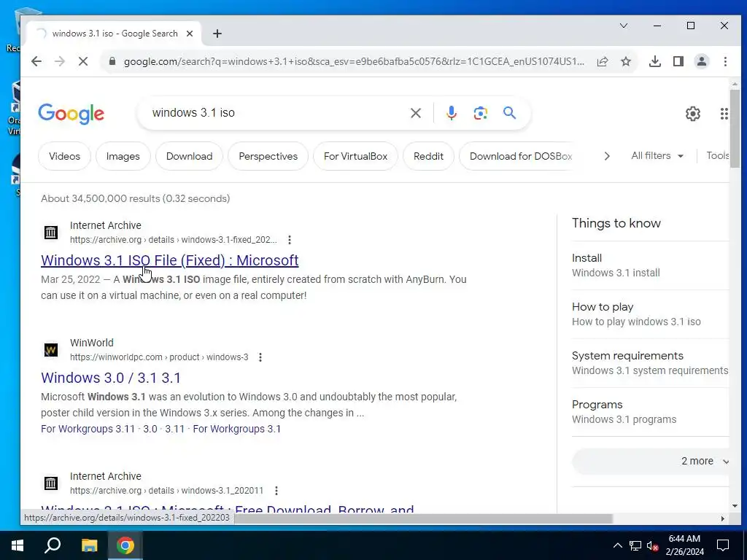The height and width of the screenshot is (560, 747).
Task: Open options for first Internet Archive result
Action: tap(289, 240)
